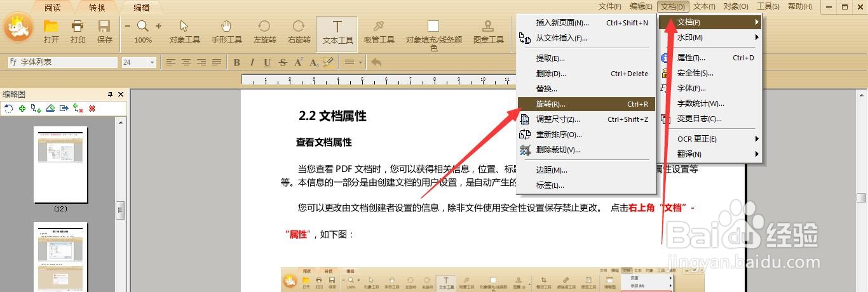
Task: Switch to the 阅读 tab
Action: 53,8
